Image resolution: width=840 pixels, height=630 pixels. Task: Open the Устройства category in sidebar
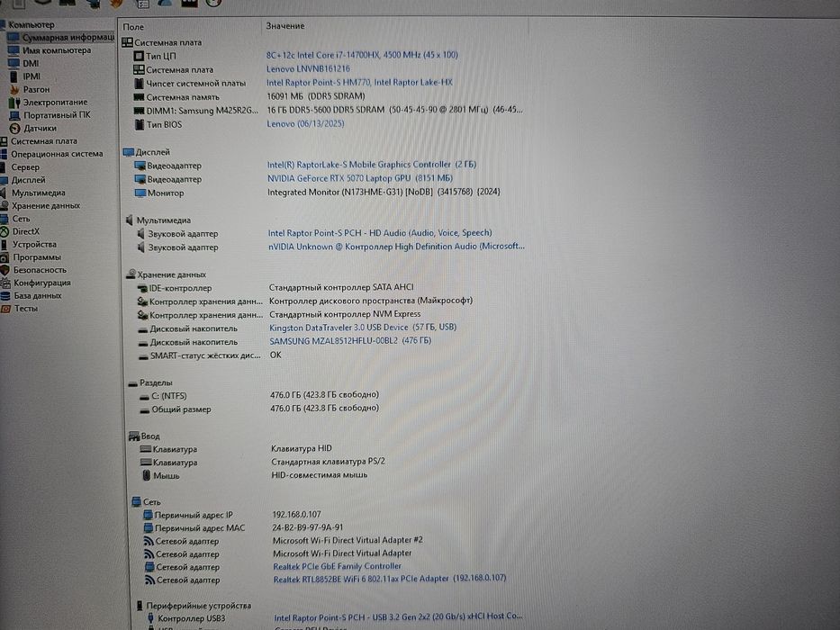pos(29,244)
